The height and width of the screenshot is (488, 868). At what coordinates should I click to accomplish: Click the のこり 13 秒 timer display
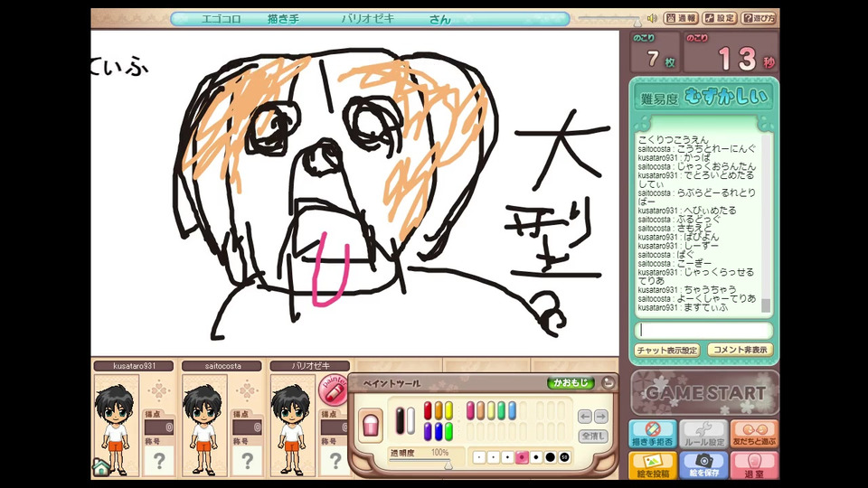point(731,52)
